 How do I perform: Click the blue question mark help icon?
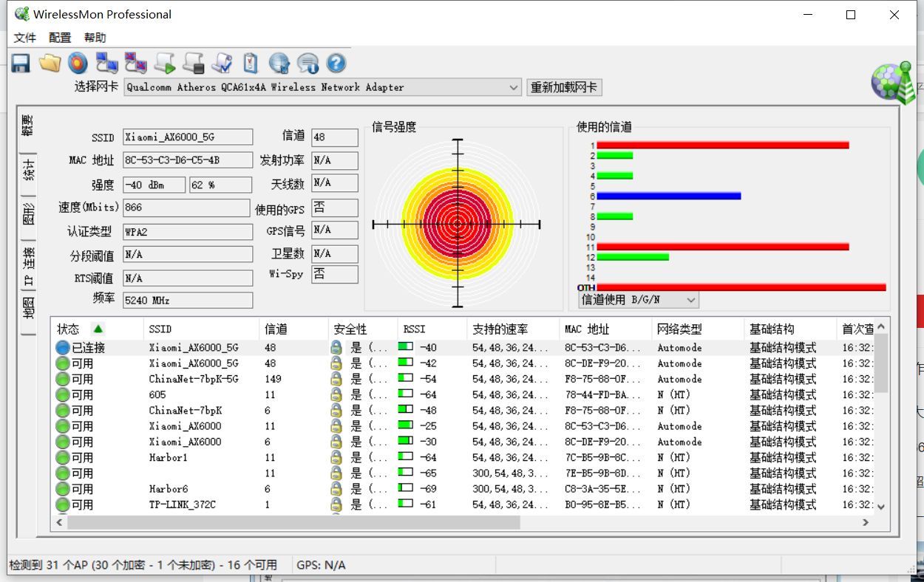coord(336,64)
